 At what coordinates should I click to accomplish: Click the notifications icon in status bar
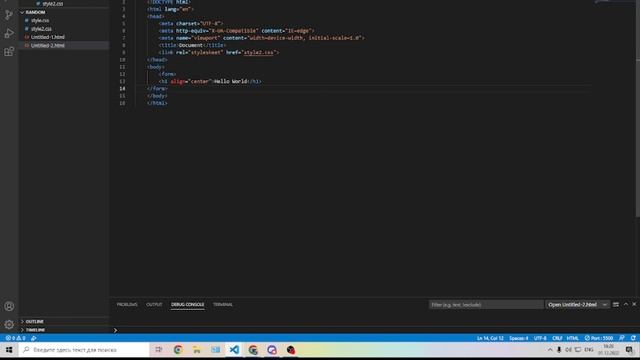[633, 338]
